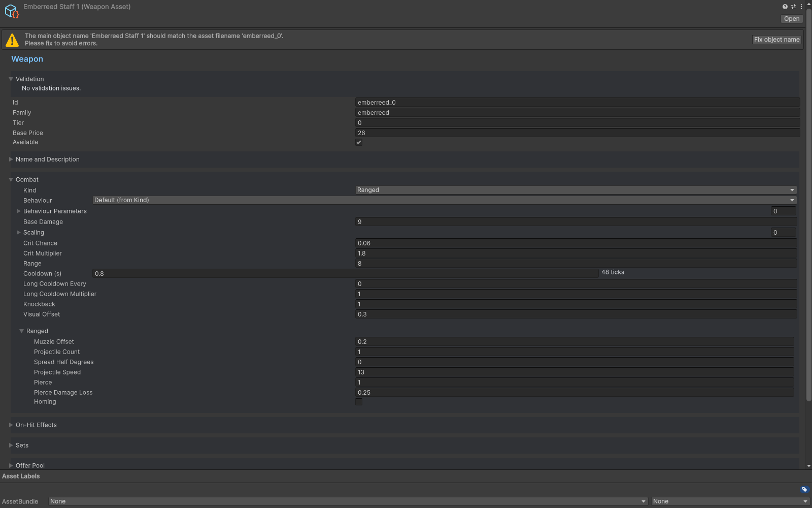
Task: Edit the Crit Multiplier value
Action: 576,253
